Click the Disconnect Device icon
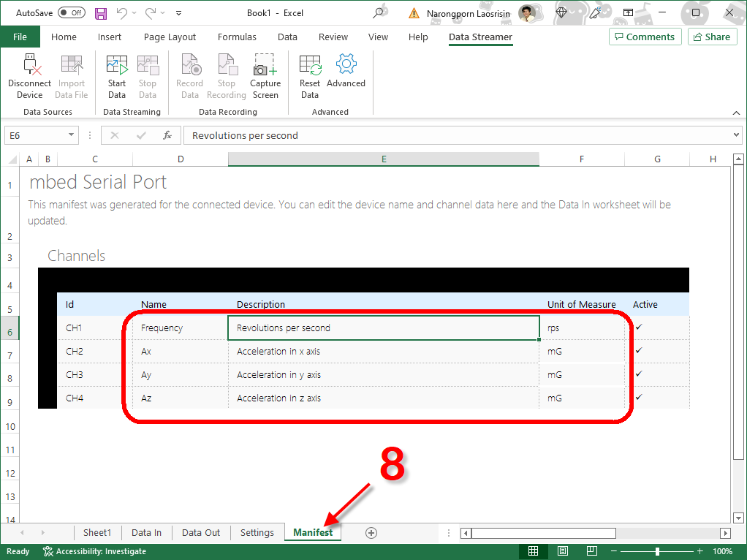The height and width of the screenshot is (560, 747). [x=31, y=64]
